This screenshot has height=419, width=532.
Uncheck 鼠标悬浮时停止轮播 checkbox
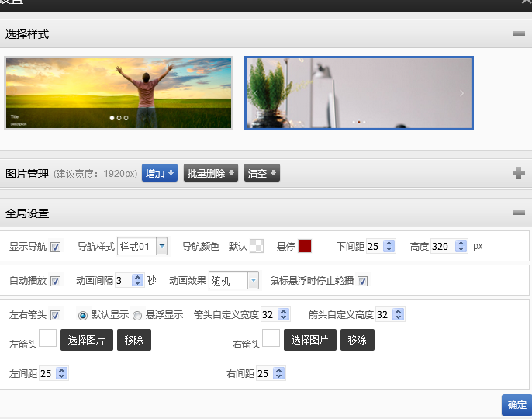click(362, 281)
